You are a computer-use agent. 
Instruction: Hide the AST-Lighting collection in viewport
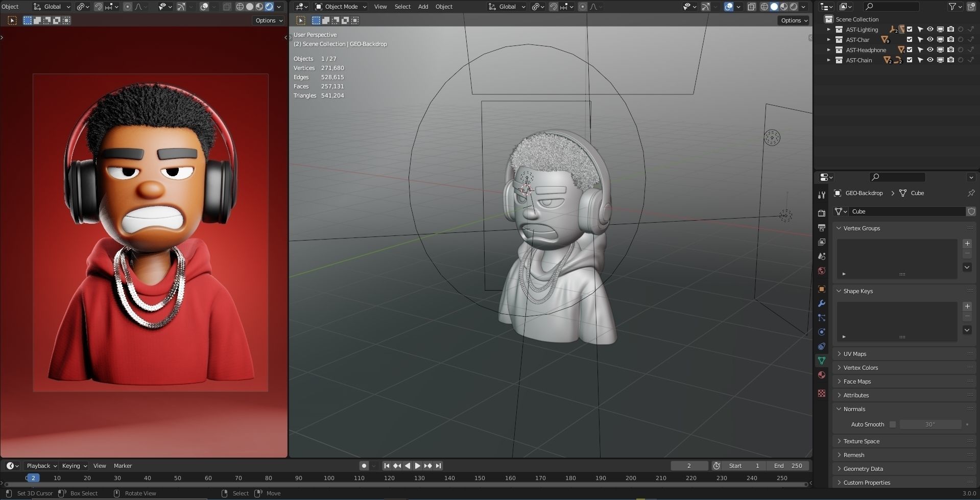[930, 30]
